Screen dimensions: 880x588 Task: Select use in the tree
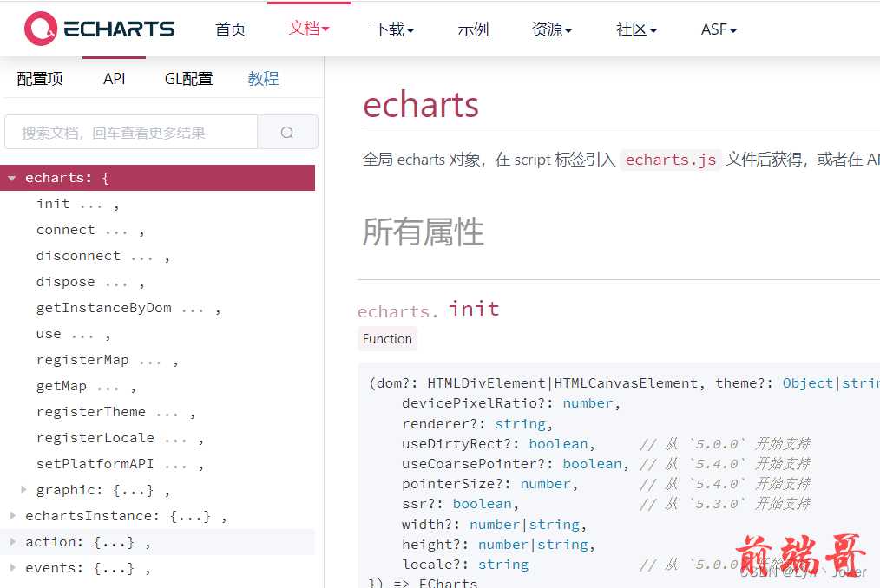[49, 334]
